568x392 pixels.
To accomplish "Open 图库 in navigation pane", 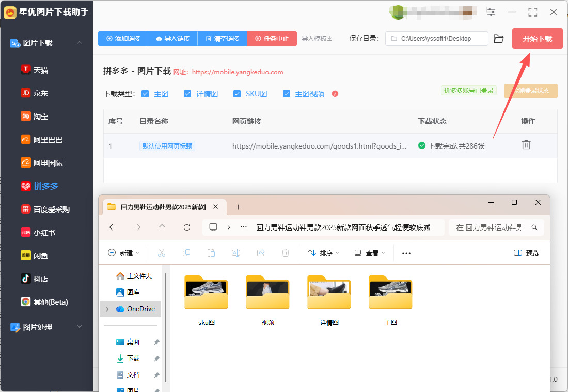I will [128, 292].
